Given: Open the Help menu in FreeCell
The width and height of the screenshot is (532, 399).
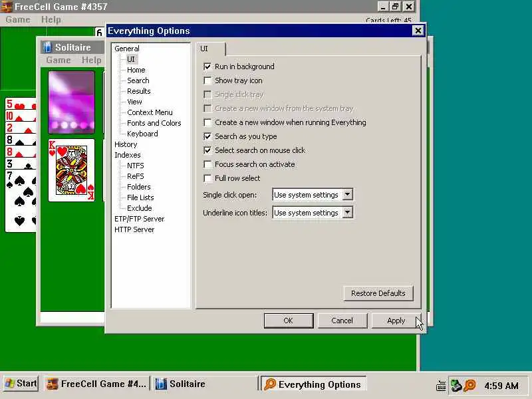Looking at the screenshot, I should [51, 20].
